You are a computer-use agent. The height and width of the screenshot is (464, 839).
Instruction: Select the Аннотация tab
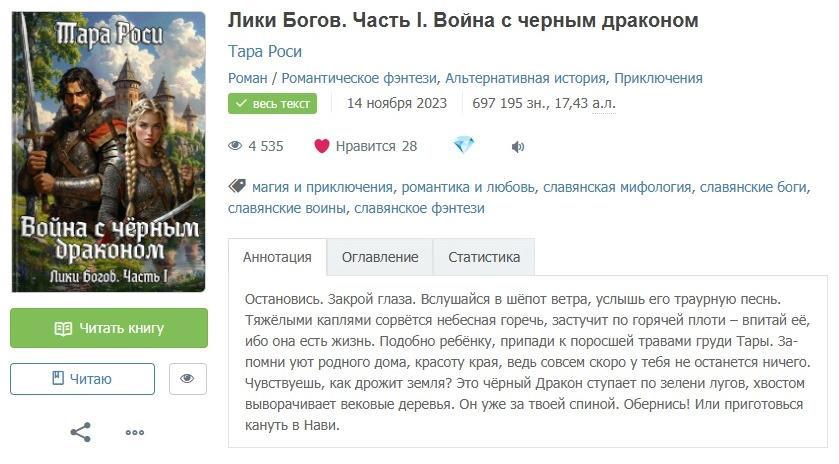click(x=277, y=257)
